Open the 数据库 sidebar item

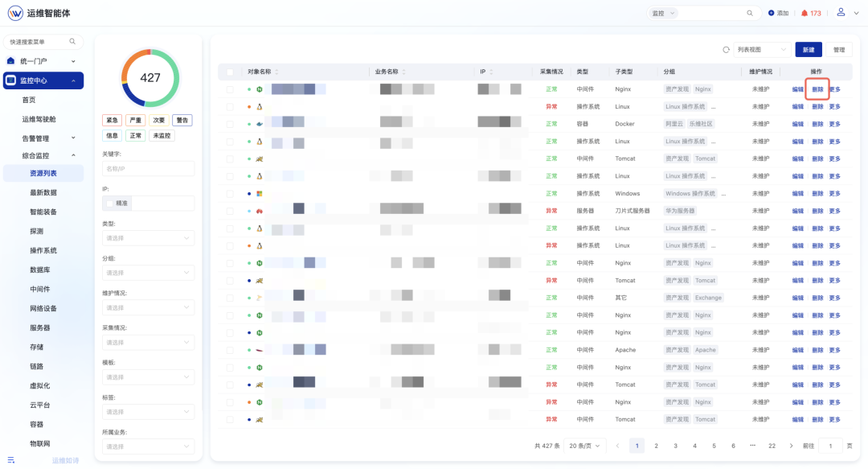point(40,270)
